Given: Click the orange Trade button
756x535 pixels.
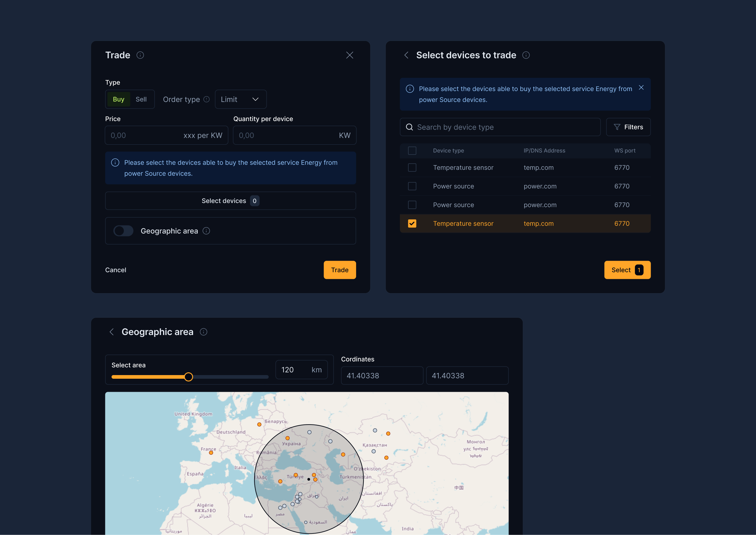Looking at the screenshot, I should pyautogui.click(x=340, y=270).
